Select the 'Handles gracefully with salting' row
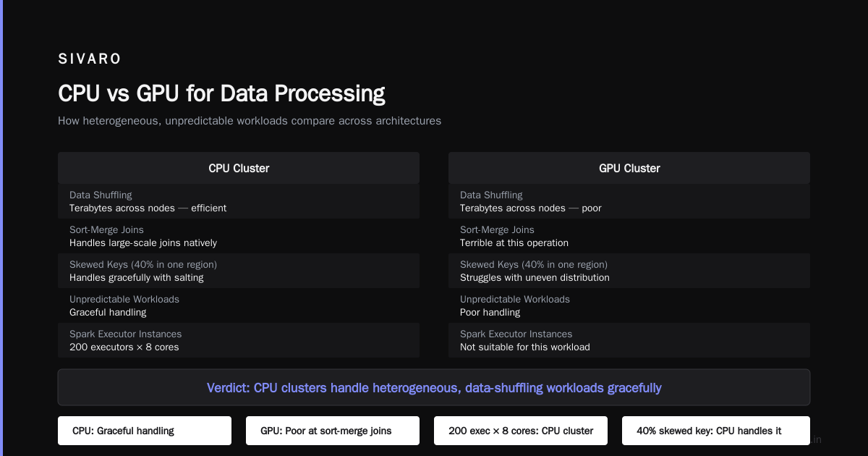Image resolution: width=868 pixels, height=456 pixels. 239,271
